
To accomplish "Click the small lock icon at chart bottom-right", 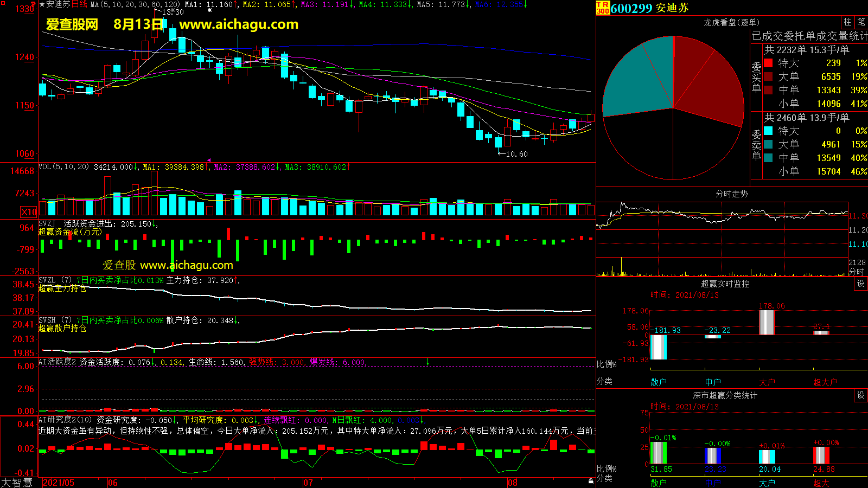I will tap(591, 481).
